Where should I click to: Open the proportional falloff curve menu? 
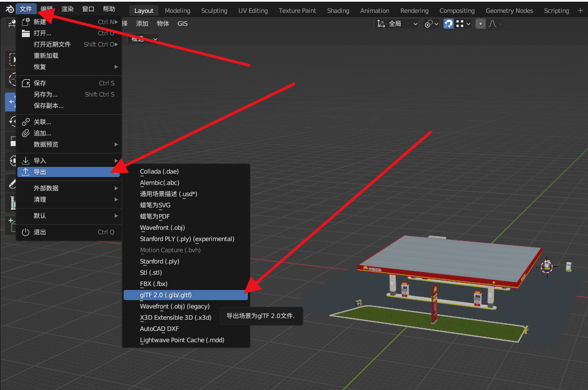tap(496, 24)
